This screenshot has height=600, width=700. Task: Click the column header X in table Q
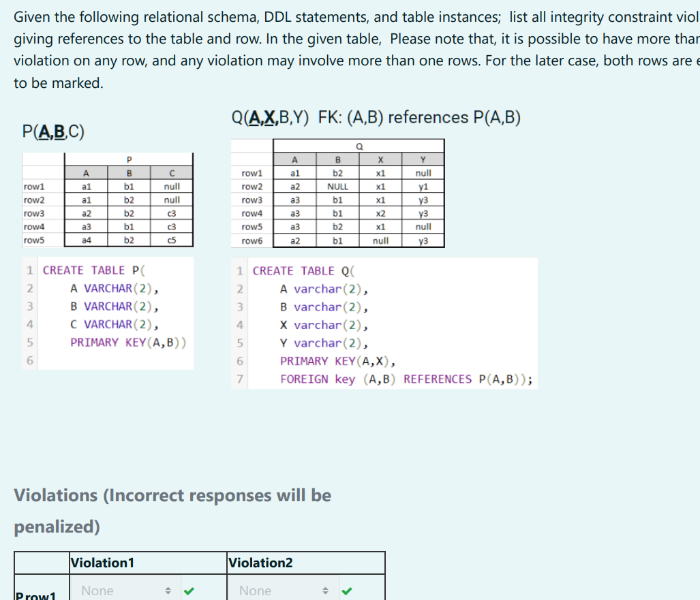coord(380,159)
